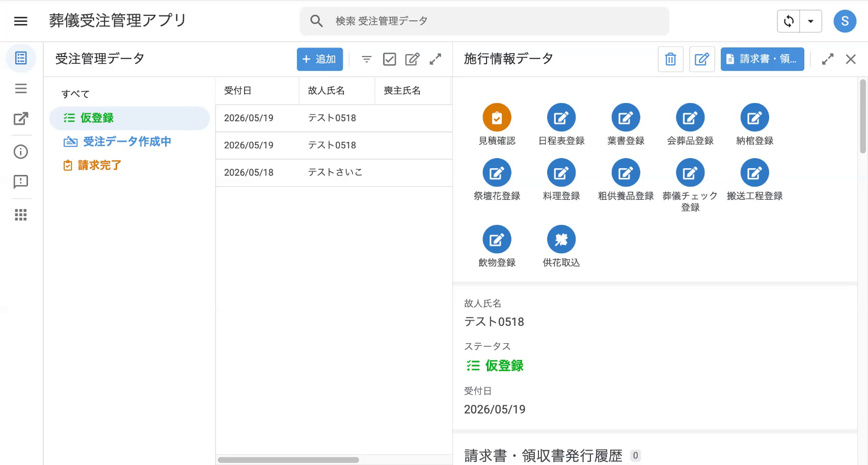The height and width of the screenshot is (465, 868).
Task: Toggle multi-select checkbox icon in toolbar
Action: (x=389, y=59)
